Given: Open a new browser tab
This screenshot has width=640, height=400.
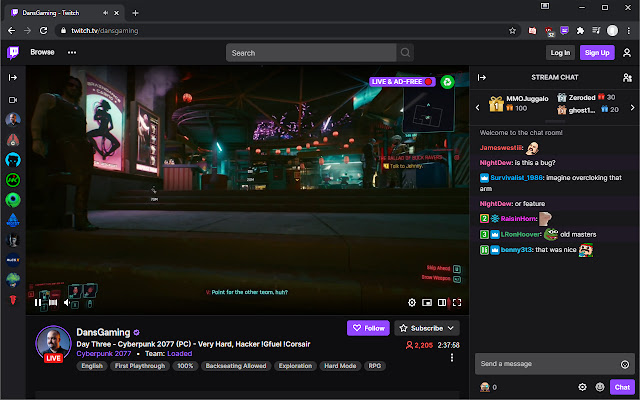Looking at the screenshot, I should pyautogui.click(x=135, y=13).
